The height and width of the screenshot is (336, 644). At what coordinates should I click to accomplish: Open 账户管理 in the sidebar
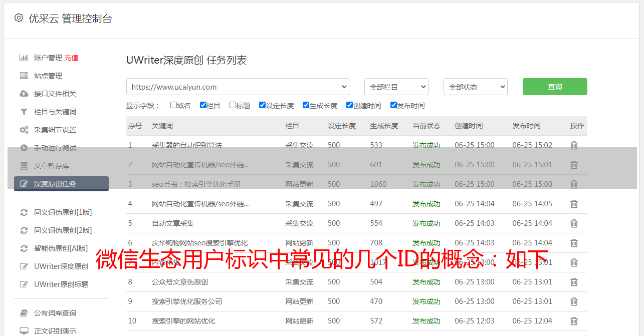click(x=48, y=58)
